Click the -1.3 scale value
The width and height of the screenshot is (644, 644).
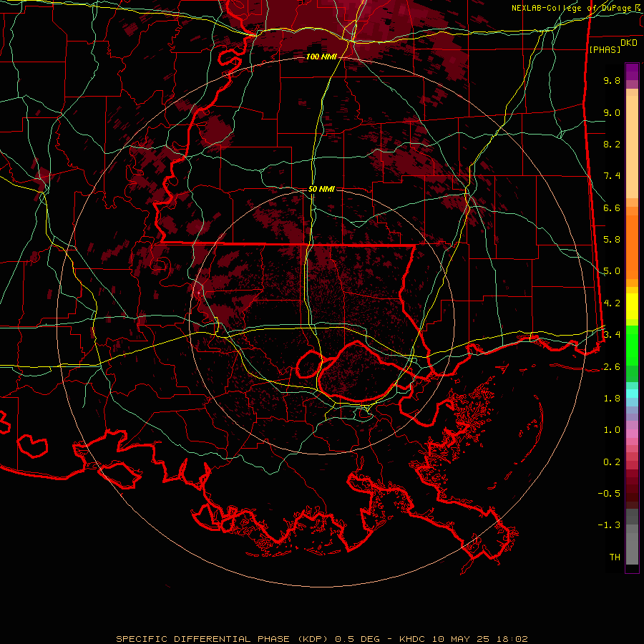click(x=609, y=525)
